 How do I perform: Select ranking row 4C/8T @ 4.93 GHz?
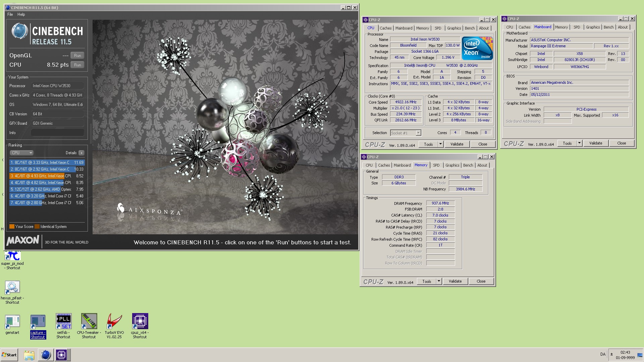[x=47, y=176]
